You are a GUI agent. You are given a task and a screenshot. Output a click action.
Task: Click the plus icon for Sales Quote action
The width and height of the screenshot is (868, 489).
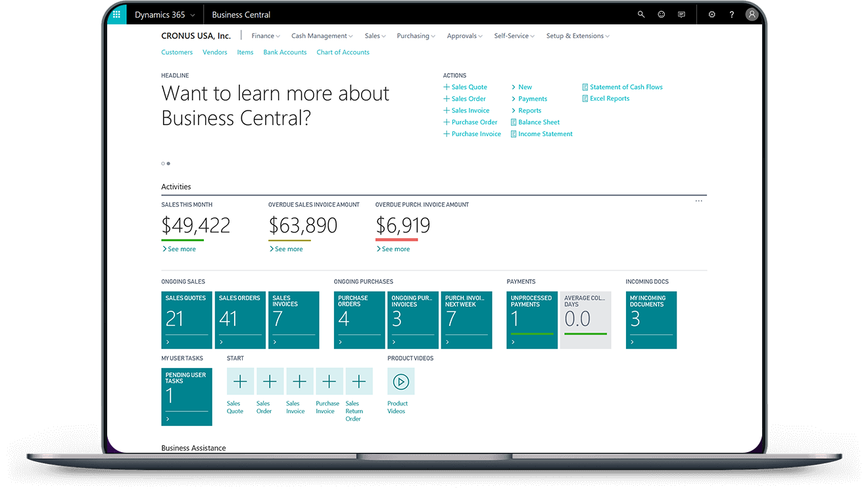pyautogui.click(x=446, y=87)
